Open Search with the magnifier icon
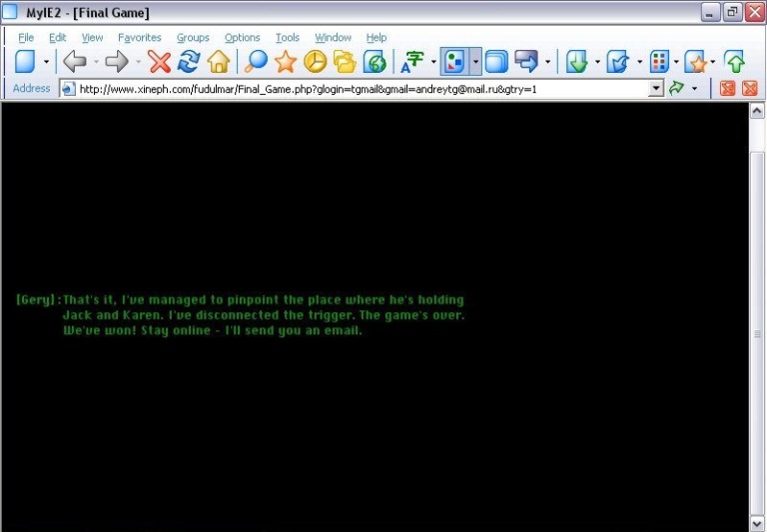 [x=257, y=62]
